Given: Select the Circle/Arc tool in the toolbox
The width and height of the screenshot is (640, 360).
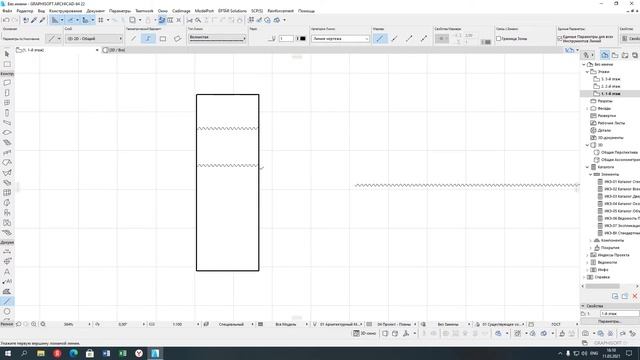Looking at the screenshot, I should (7, 311).
